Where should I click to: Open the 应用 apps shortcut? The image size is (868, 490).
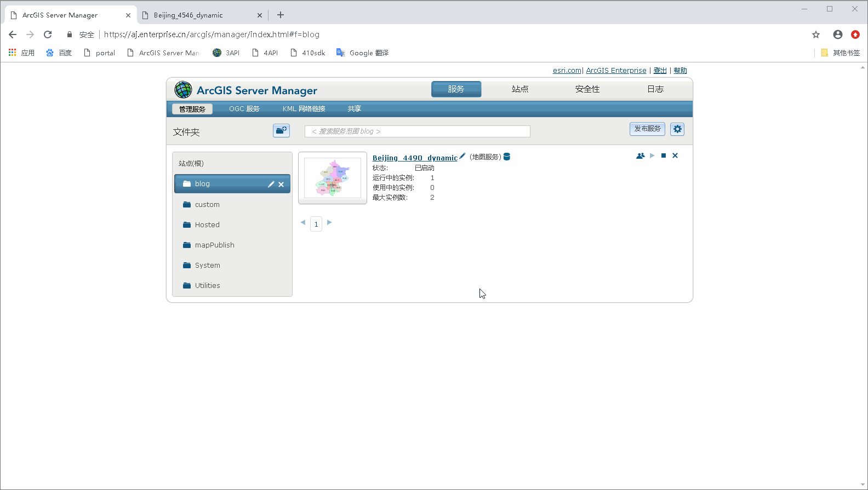point(21,53)
